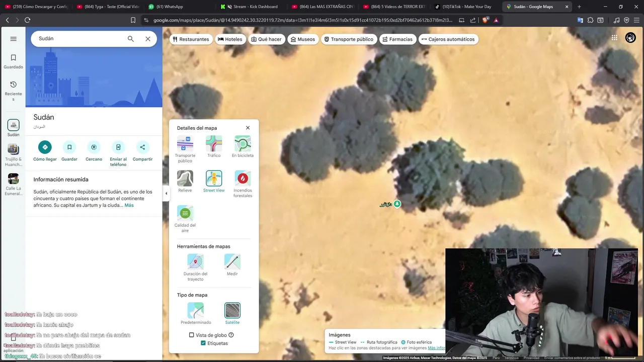The height and width of the screenshot is (362, 644).
Task: Open the browser extensions puzzle icon
Action: (x=590, y=20)
